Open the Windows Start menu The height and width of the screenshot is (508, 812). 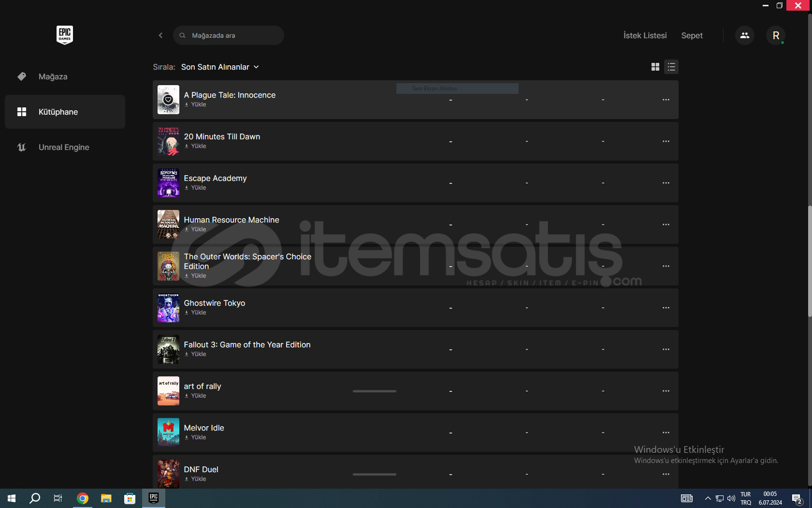pos(12,498)
